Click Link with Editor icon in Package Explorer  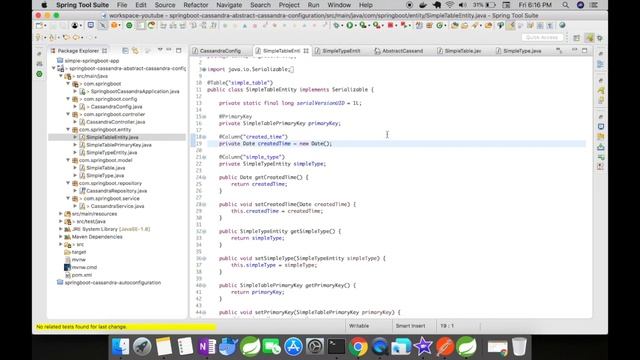coord(135,51)
